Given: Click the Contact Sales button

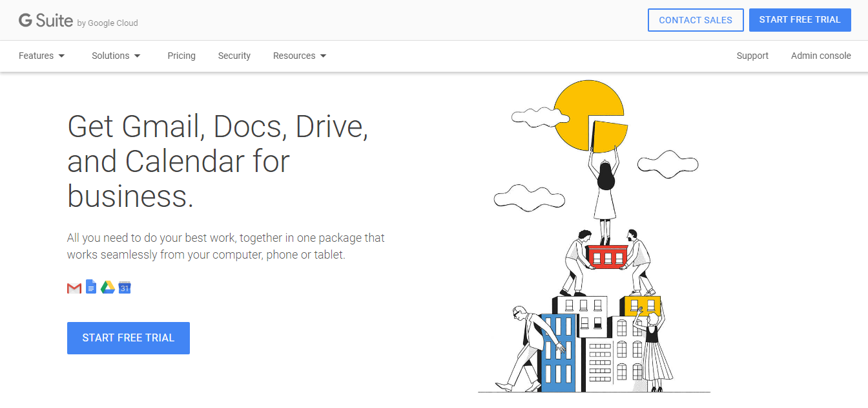Looking at the screenshot, I should click(696, 20).
